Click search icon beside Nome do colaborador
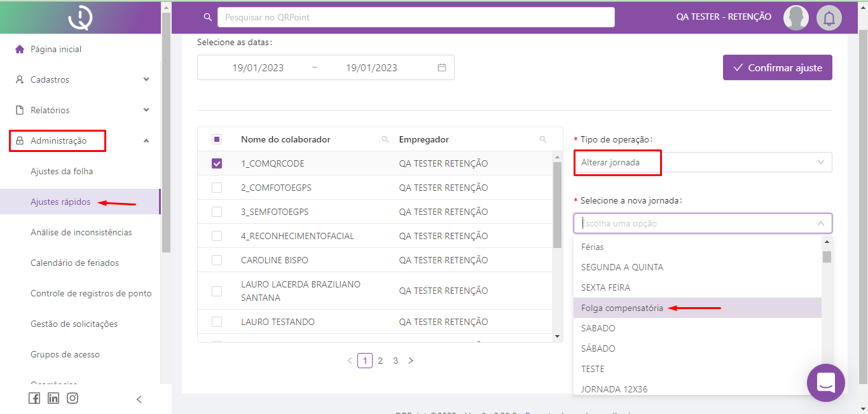 [385, 139]
